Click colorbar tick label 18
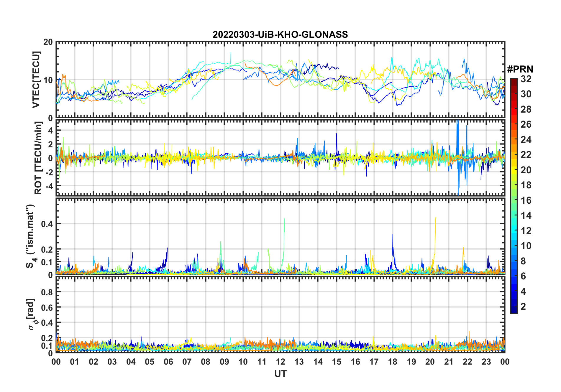 click(526, 185)
